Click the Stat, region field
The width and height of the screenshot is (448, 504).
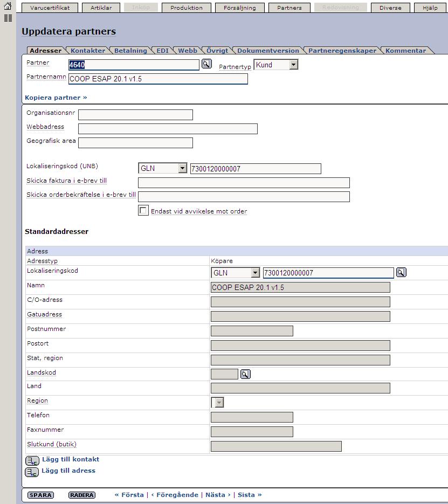click(x=300, y=360)
